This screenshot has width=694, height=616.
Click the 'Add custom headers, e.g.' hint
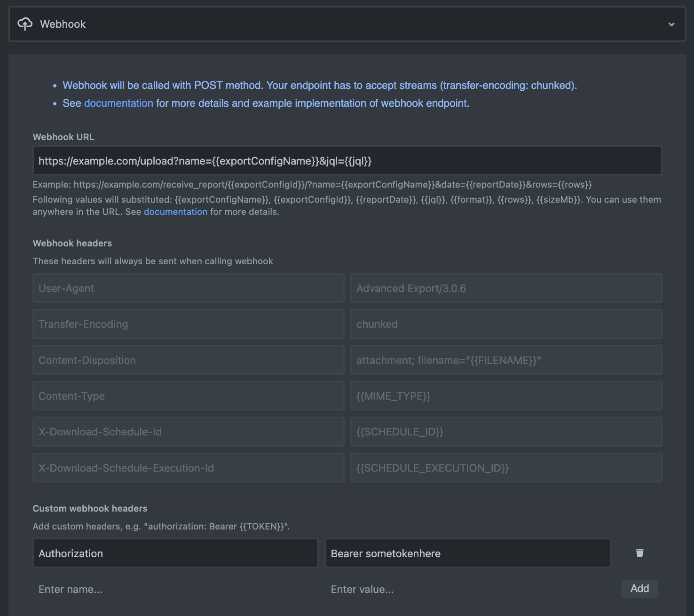pyautogui.click(x=161, y=526)
